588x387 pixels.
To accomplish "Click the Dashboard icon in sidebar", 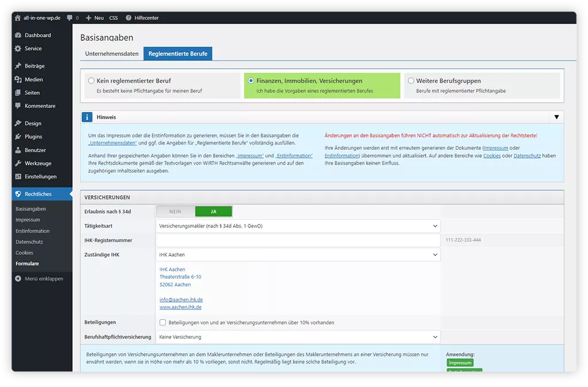I will [x=18, y=35].
